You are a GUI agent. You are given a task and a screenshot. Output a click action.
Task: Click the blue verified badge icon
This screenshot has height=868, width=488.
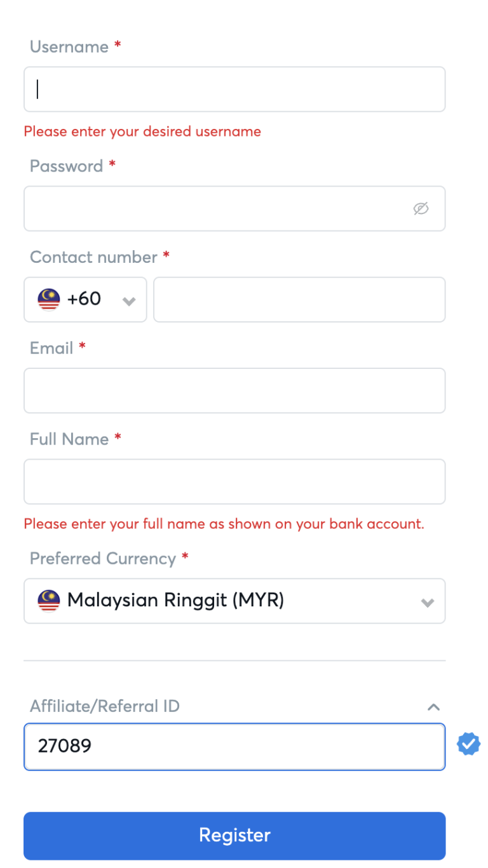click(x=468, y=744)
